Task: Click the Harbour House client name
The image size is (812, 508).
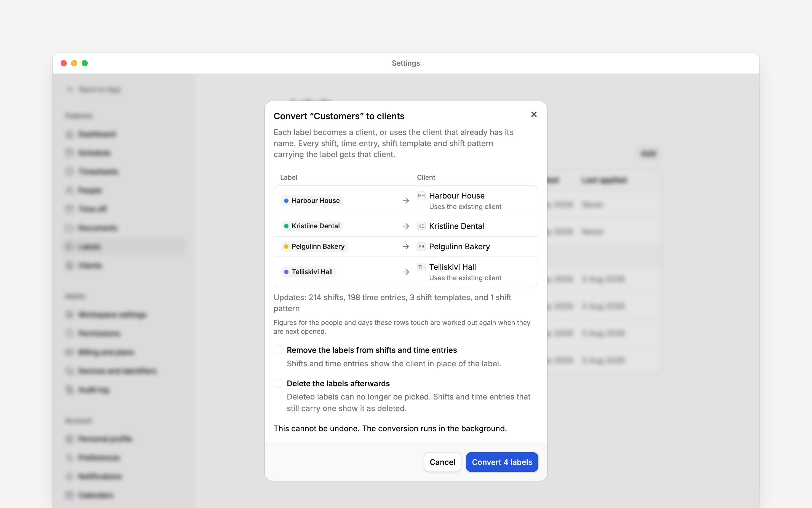Action: (457, 196)
